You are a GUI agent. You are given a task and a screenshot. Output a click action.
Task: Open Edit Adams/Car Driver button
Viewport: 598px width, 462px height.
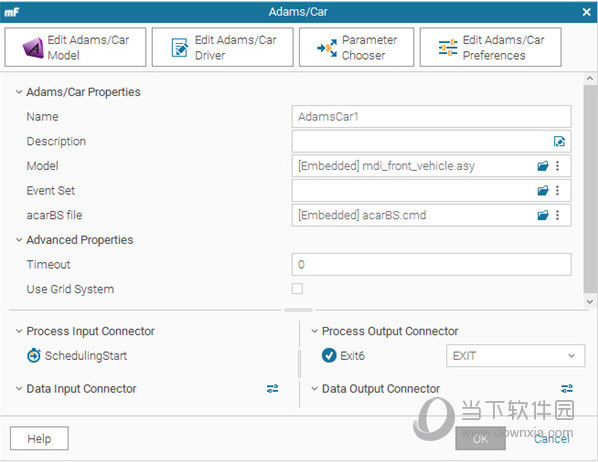tap(222, 47)
